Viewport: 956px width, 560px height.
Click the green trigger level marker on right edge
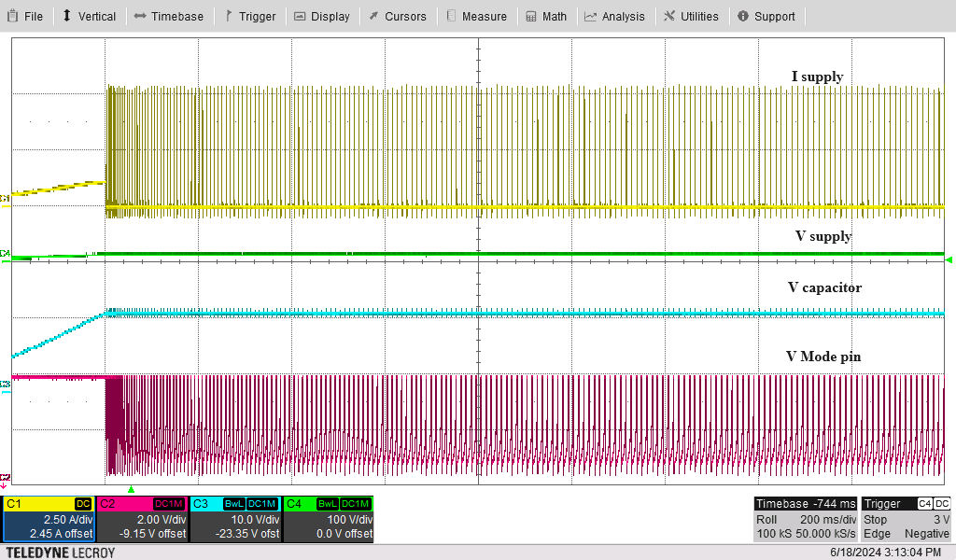949,259
